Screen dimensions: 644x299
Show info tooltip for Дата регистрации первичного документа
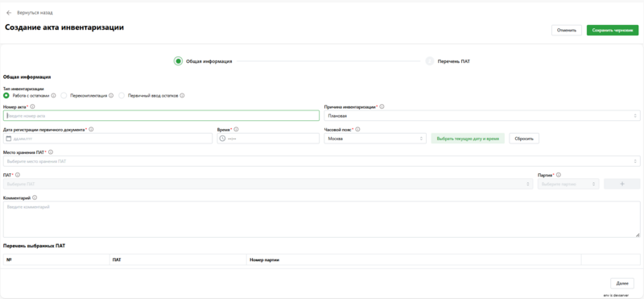[91, 129]
